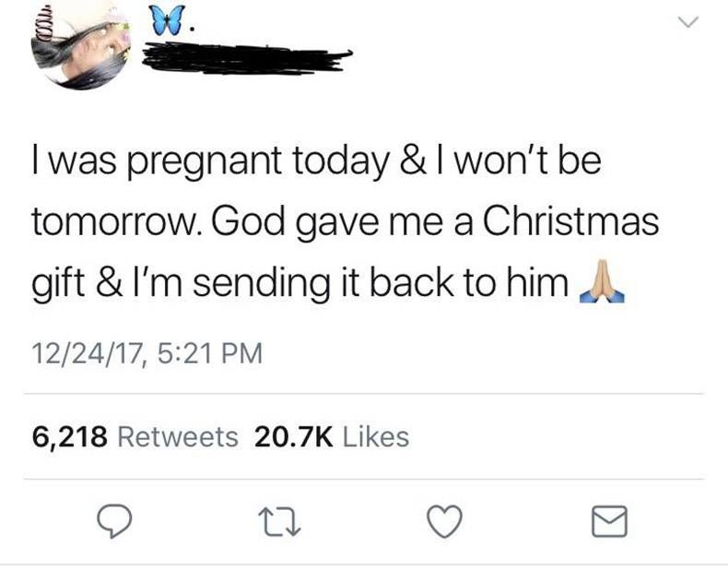Share the tweet via the envelope message icon
The width and height of the screenshot is (728, 569).
(607, 523)
